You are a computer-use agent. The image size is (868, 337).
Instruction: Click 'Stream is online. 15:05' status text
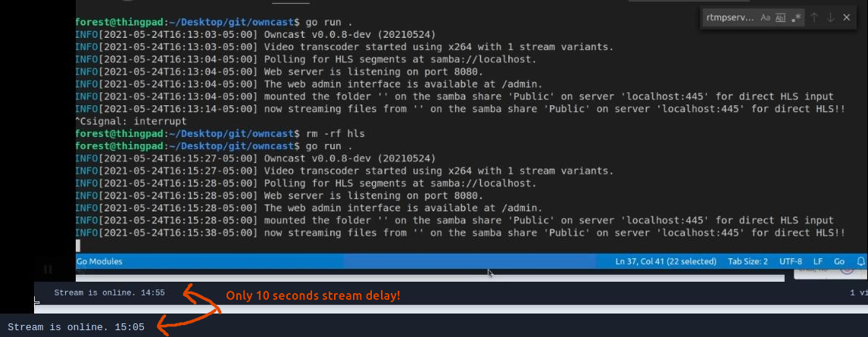click(x=76, y=327)
